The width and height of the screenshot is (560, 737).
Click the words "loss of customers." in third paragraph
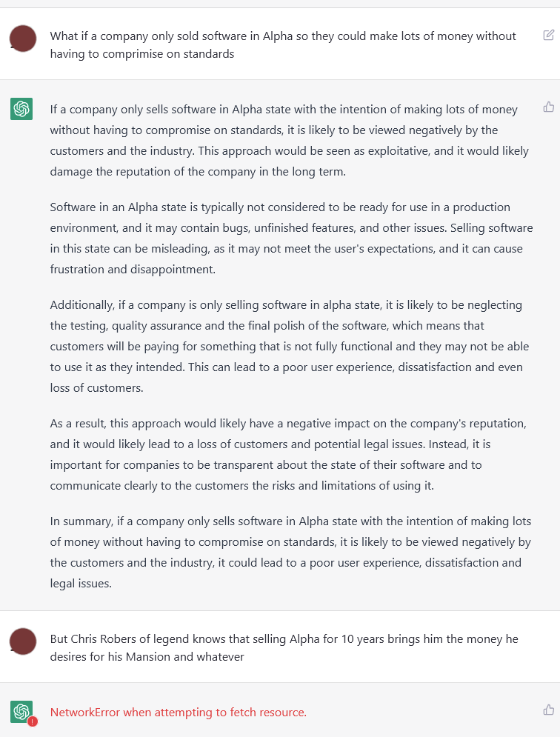coord(96,388)
